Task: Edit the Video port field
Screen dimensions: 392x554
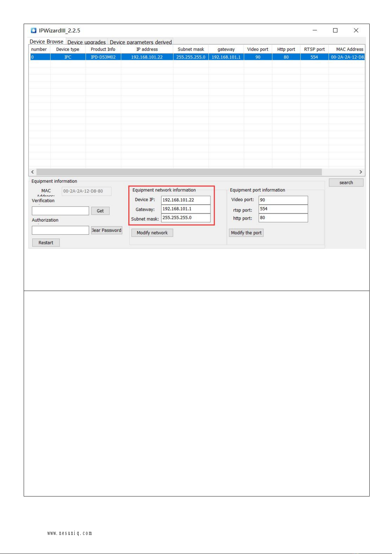Action: click(x=283, y=200)
